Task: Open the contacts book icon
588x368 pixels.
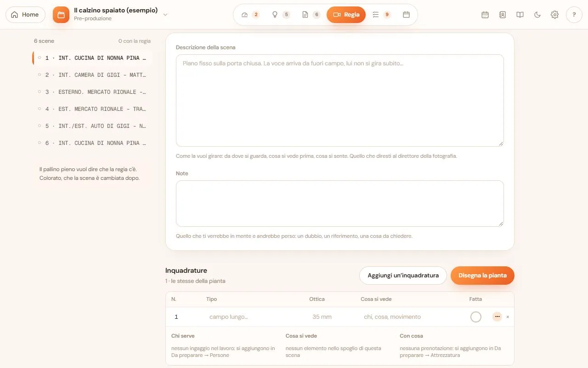Action: (x=503, y=15)
